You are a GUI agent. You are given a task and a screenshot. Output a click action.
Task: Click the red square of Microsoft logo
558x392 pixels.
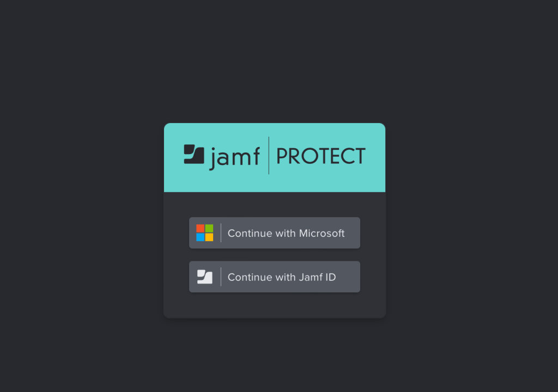pos(201,228)
